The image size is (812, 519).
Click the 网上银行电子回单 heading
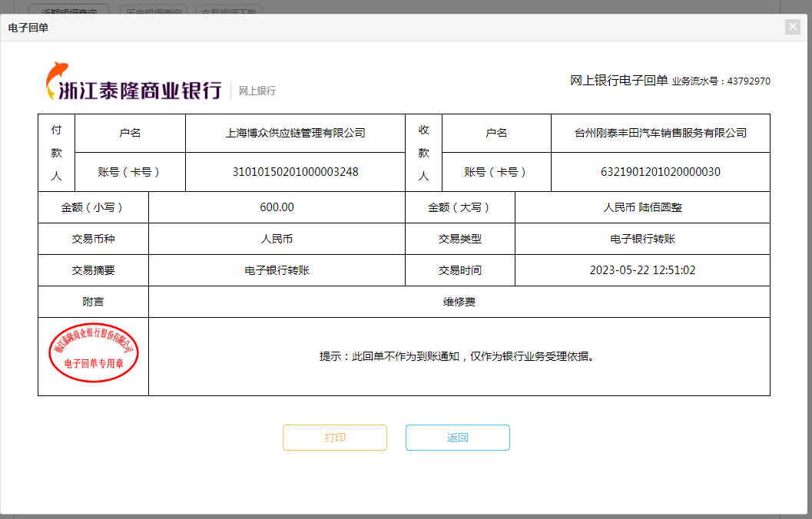618,81
